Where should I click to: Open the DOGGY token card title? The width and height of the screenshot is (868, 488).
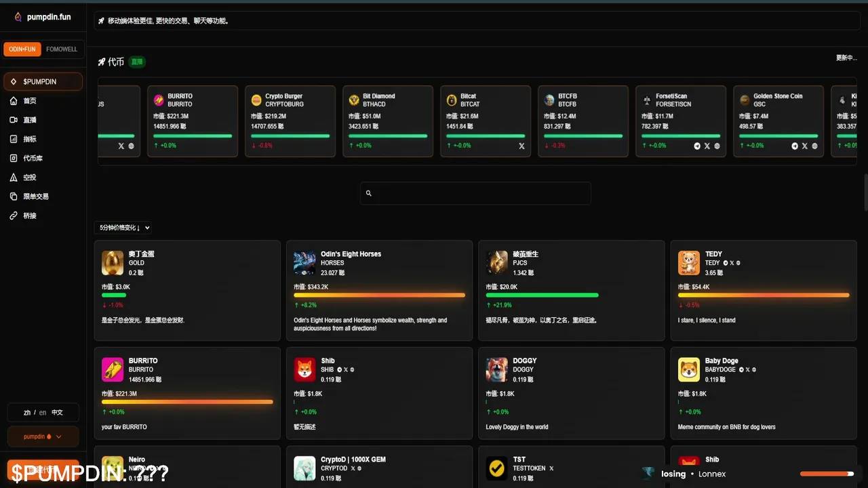[525, 361]
